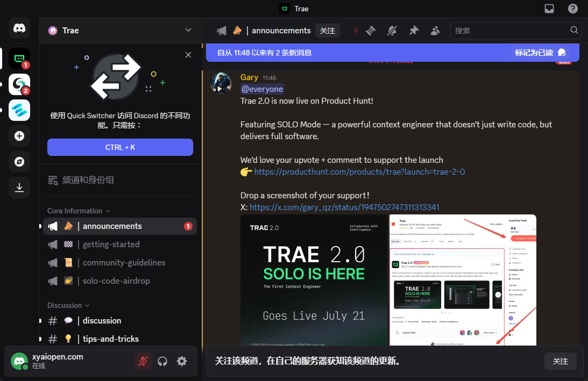Collapse the Core Information category
The height and width of the screenshot is (381, 588).
pos(79,211)
